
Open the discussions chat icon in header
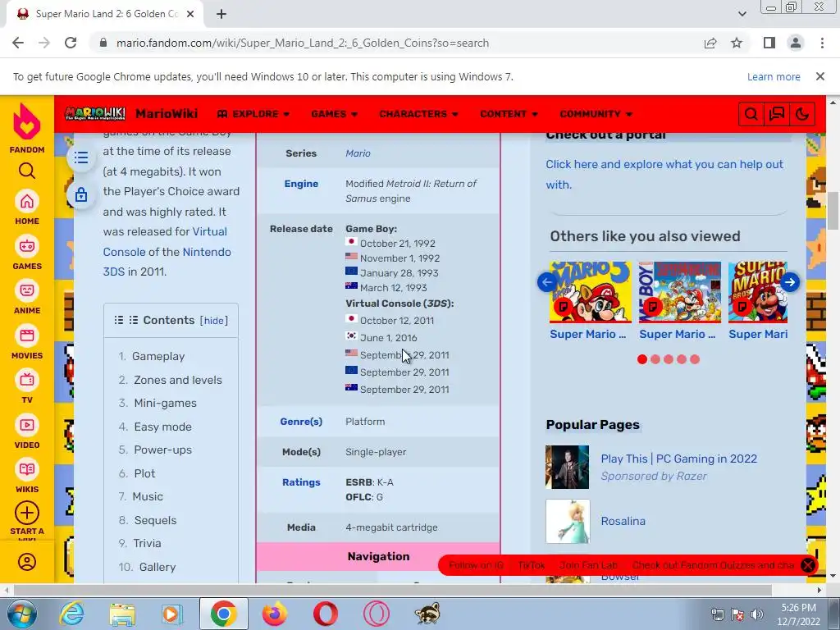pos(777,114)
